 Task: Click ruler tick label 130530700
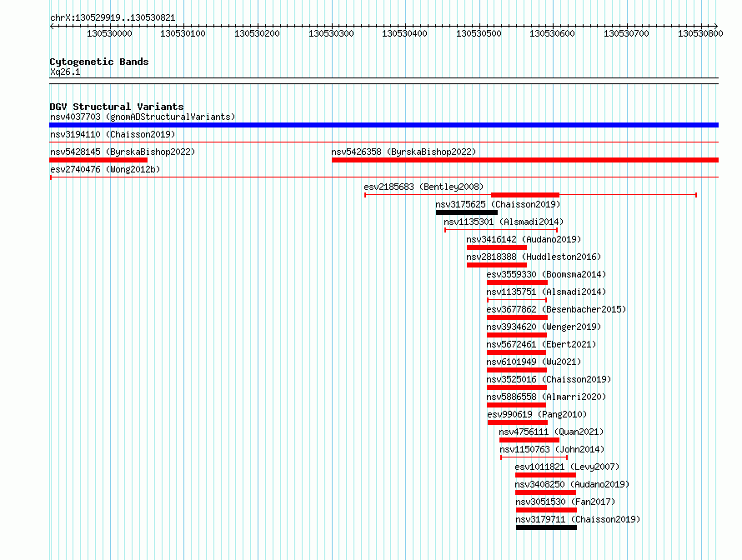coord(626,33)
